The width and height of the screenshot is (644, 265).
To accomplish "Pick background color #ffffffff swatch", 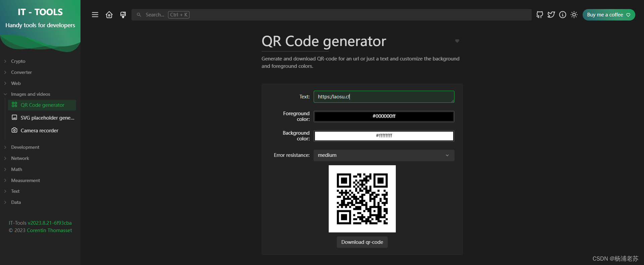I will coord(384,136).
